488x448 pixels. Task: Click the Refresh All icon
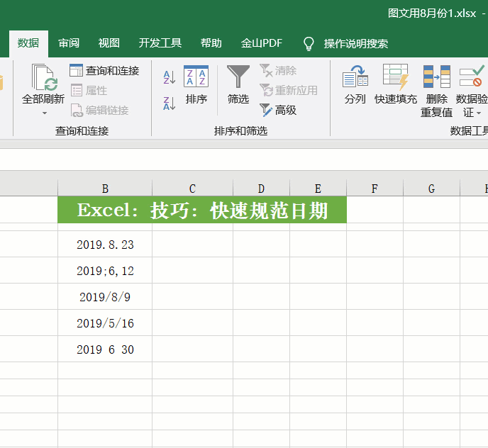point(45,77)
